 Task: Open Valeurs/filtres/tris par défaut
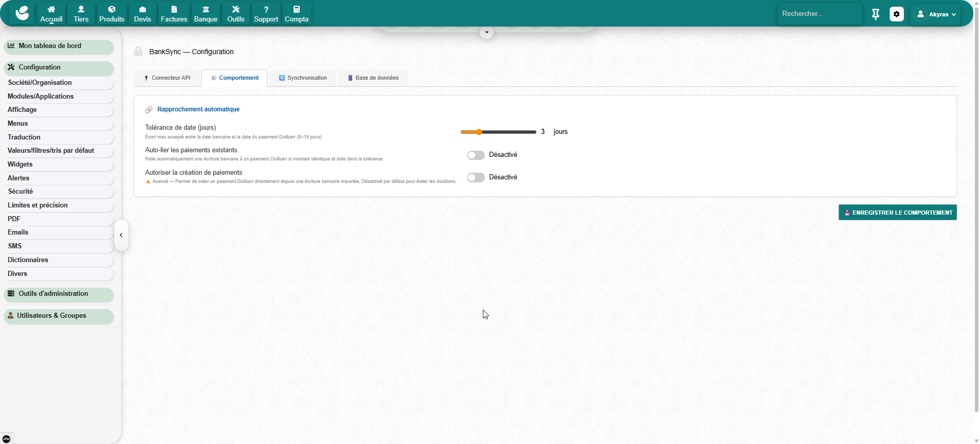[x=59, y=151]
